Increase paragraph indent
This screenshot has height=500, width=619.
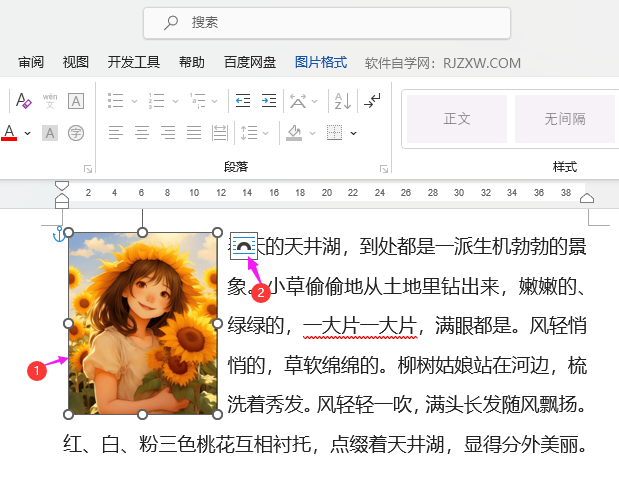point(269,101)
